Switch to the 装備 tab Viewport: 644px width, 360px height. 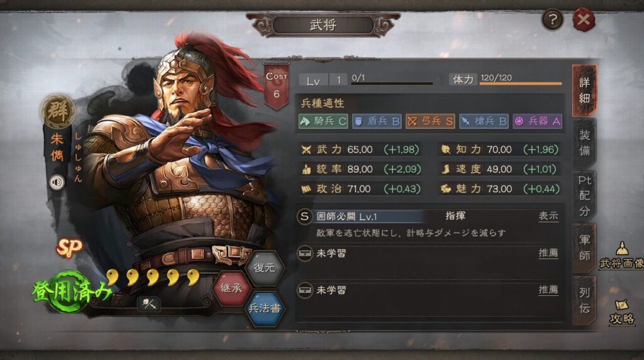584,143
